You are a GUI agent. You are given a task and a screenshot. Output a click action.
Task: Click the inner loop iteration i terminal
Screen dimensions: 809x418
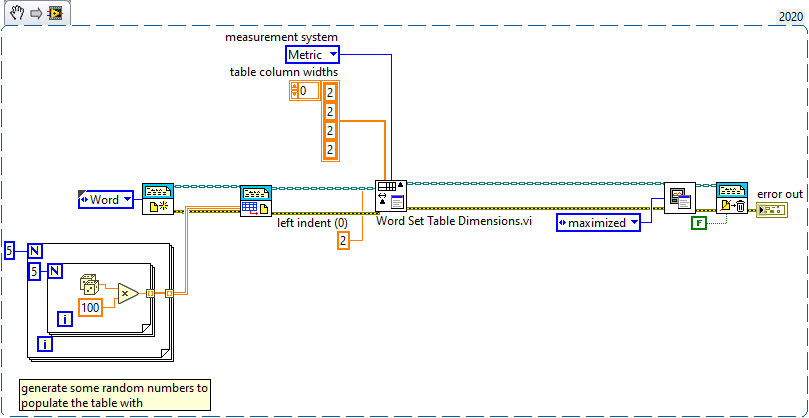point(64,319)
